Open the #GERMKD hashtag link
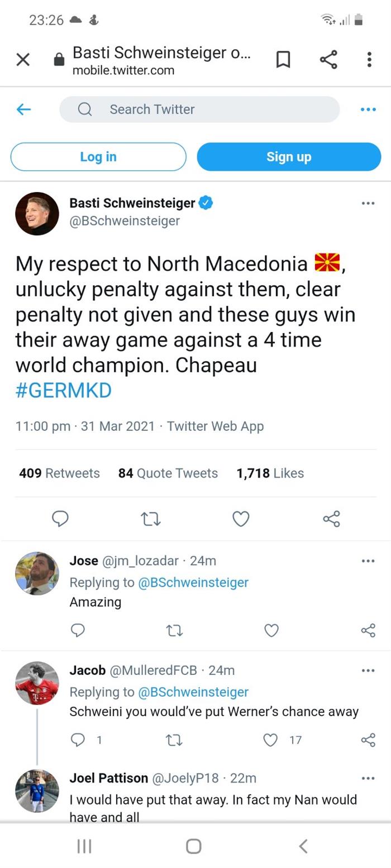 coord(64,390)
